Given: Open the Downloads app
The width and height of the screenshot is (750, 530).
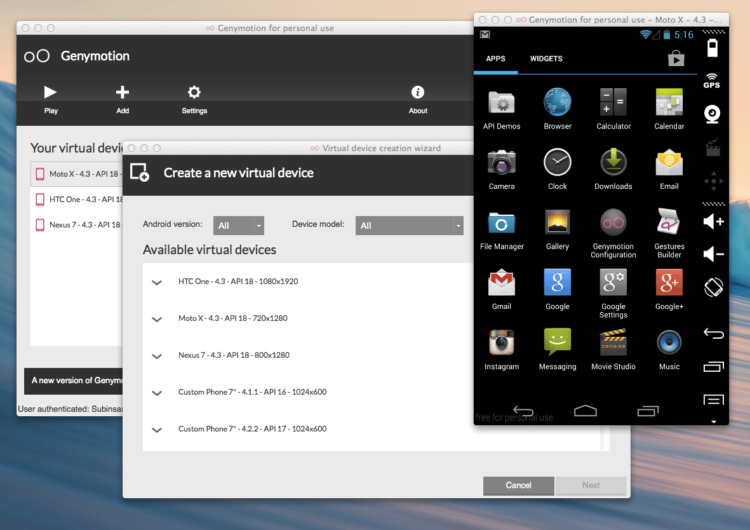Looking at the screenshot, I should [x=613, y=169].
